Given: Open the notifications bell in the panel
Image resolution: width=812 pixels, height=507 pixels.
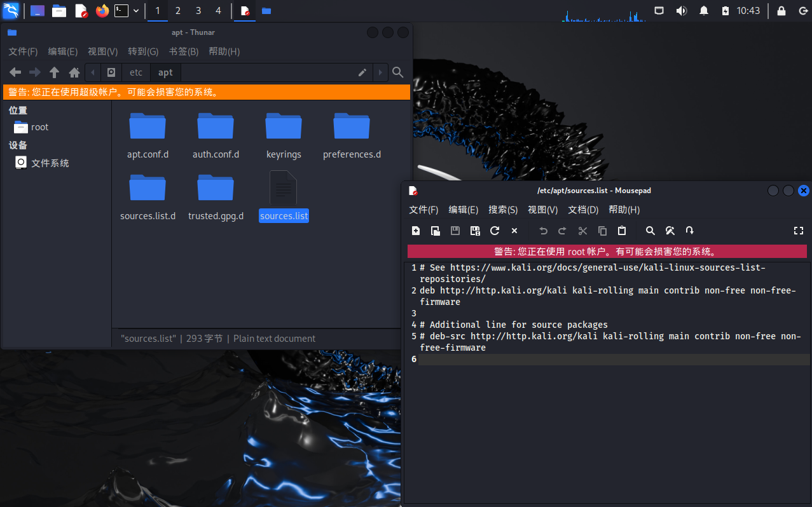Looking at the screenshot, I should (704, 11).
